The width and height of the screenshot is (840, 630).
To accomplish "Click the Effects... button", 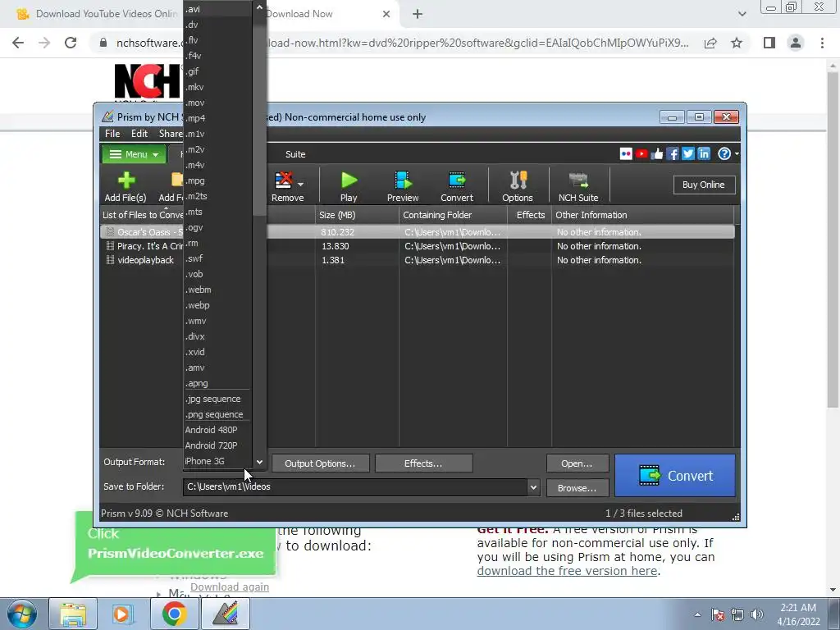I will click(x=423, y=463).
